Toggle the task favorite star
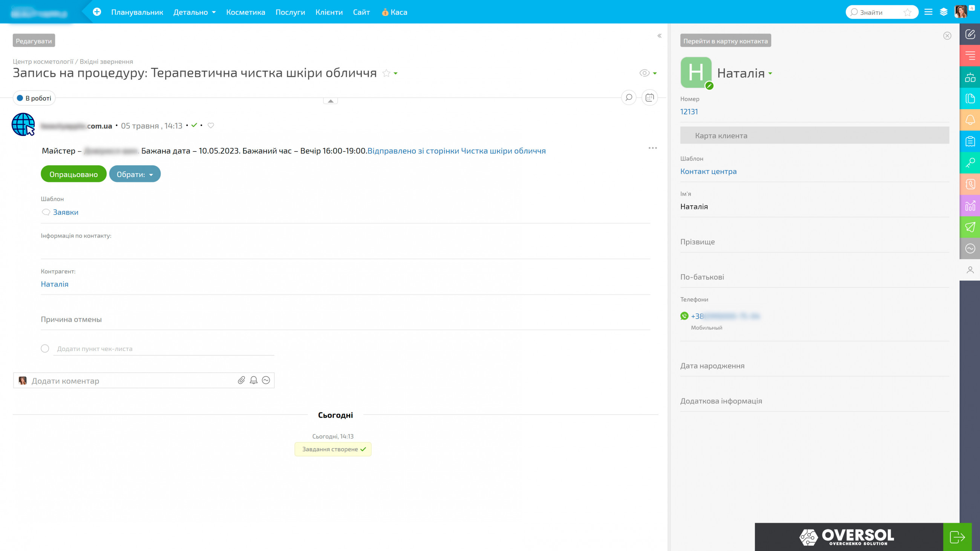Screen dimensions: 980x551 coord(386,73)
